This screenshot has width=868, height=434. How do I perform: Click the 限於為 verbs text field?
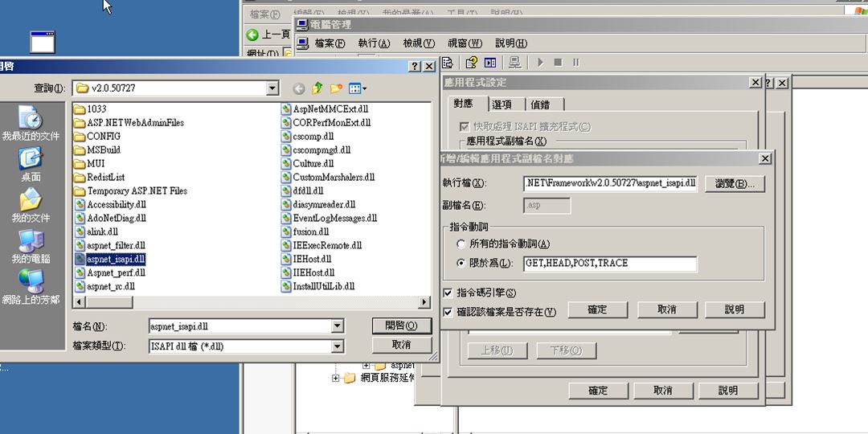[x=609, y=264]
